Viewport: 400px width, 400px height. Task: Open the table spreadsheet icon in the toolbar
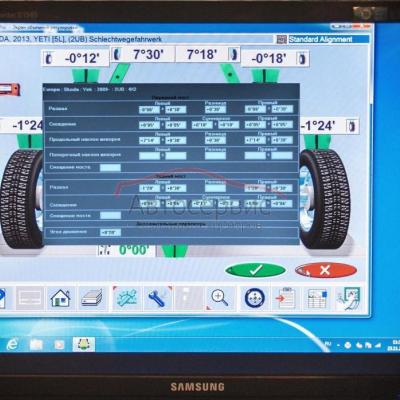[317, 298]
